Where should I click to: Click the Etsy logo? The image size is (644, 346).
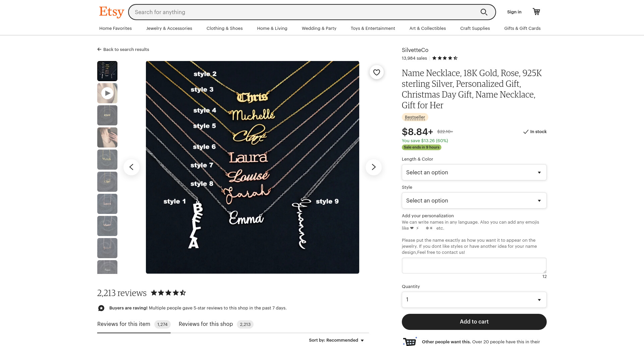point(111,12)
